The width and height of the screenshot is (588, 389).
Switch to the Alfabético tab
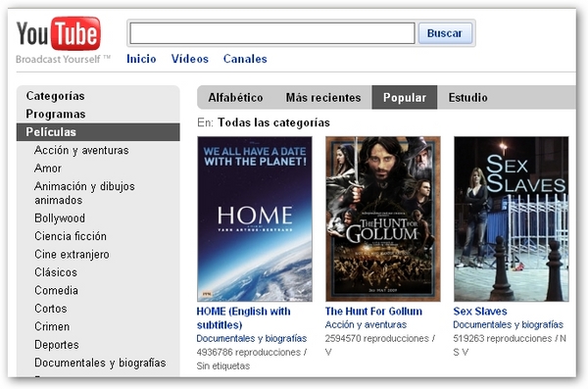point(235,98)
